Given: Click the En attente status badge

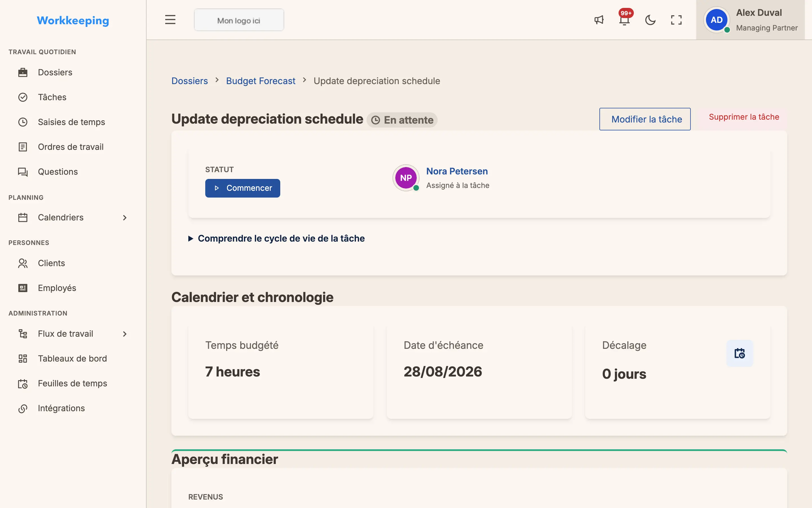Looking at the screenshot, I should (x=402, y=120).
